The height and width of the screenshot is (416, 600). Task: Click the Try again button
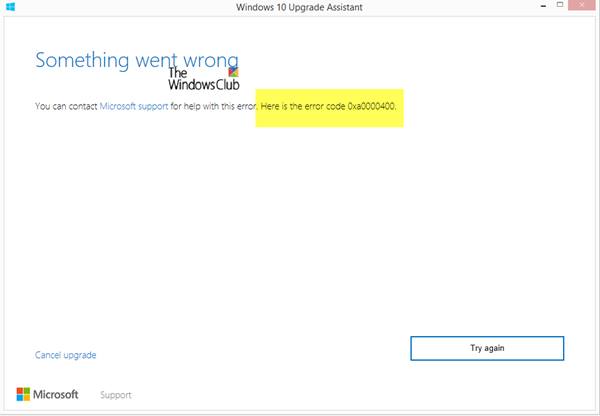[x=487, y=348]
